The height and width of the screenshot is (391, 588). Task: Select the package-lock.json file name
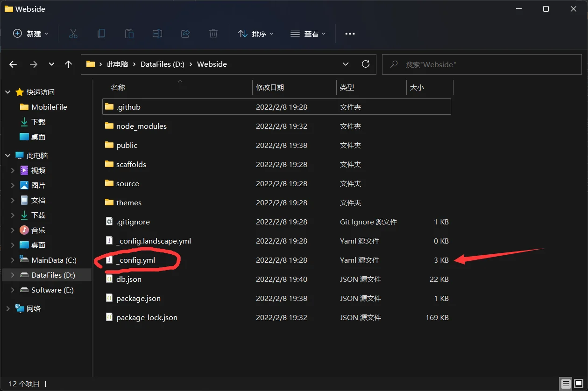point(147,317)
